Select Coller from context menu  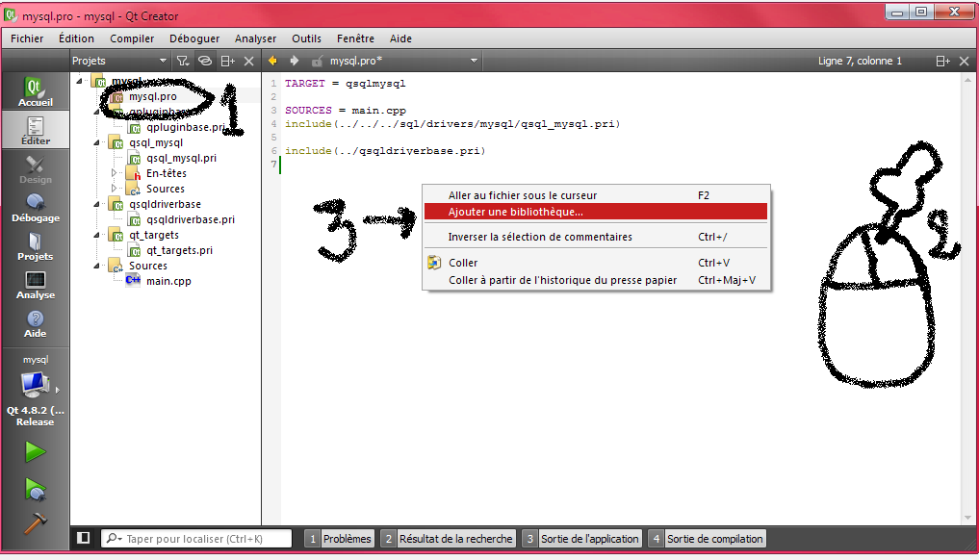tap(596, 263)
